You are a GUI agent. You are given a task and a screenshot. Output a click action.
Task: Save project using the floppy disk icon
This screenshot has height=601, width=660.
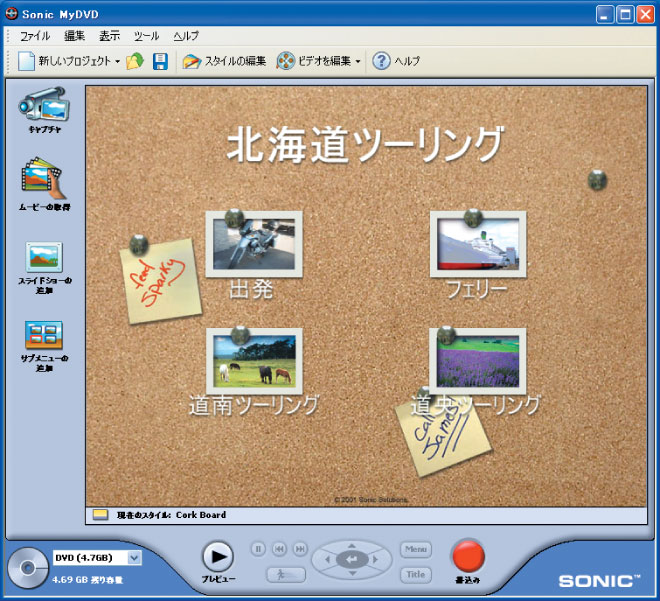(160, 62)
